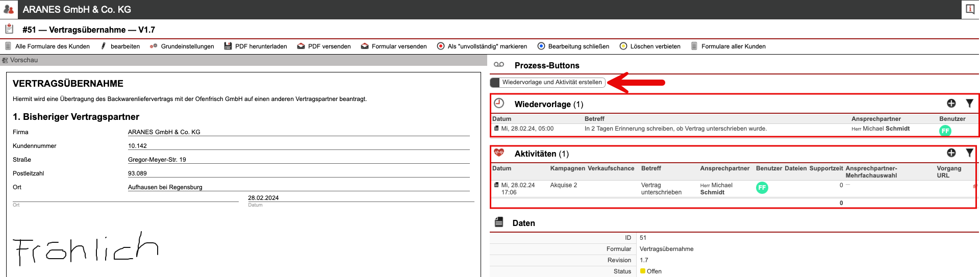Add new Wiedervorlage with plus icon
The image size is (980, 277).
[x=951, y=103]
